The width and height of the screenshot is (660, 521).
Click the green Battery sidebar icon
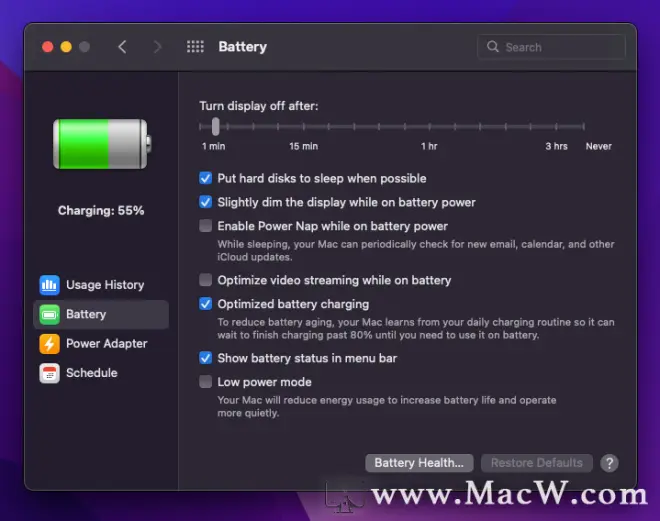(49, 314)
